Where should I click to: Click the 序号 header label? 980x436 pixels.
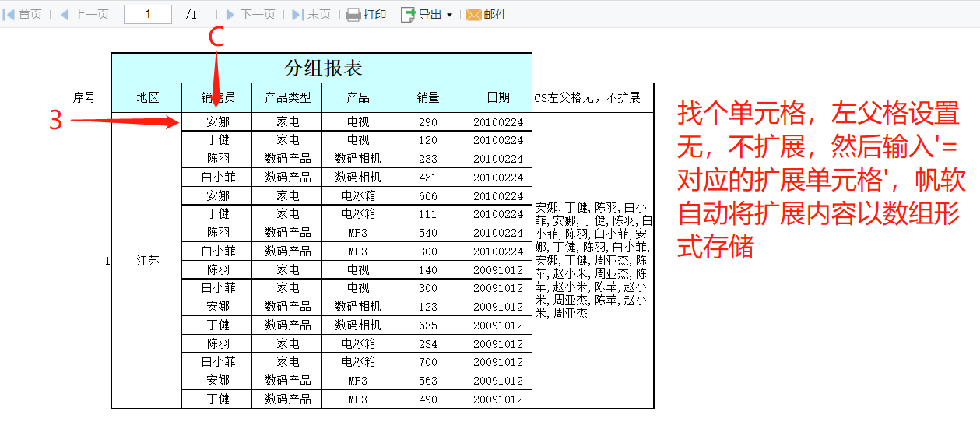click(x=84, y=97)
